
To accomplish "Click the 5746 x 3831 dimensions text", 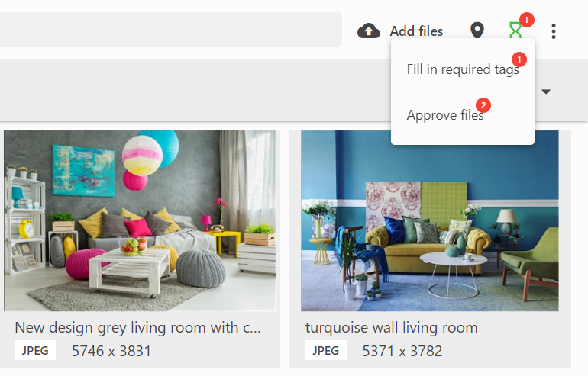I will pyautogui.click(x=111, y=351).
